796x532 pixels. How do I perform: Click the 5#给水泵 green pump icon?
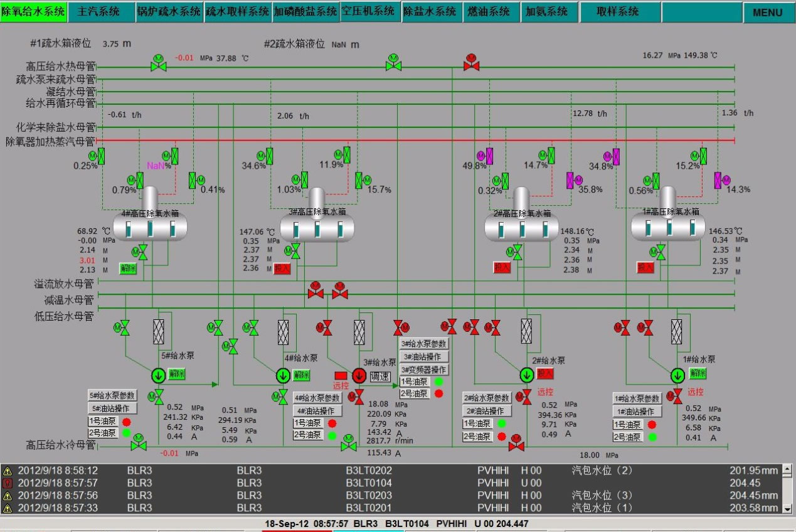coord(157,375)
